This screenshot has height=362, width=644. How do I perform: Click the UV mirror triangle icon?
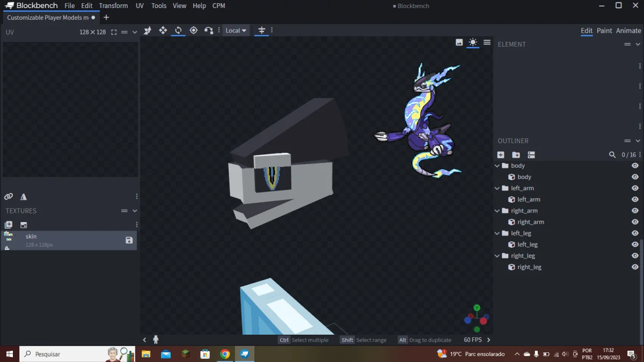coord(24,197)
